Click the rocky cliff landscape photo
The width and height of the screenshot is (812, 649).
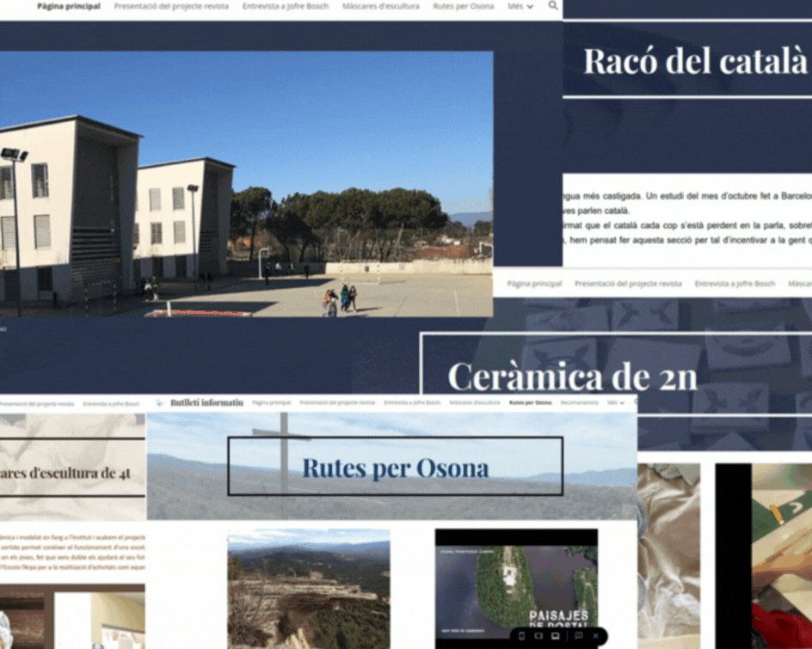point(308,589)
